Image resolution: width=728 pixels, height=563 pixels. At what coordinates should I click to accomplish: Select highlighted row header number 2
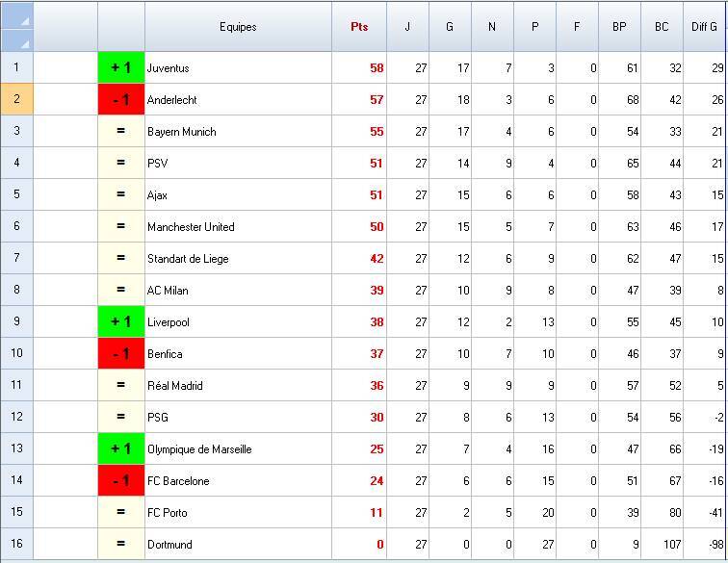point(17,100)
